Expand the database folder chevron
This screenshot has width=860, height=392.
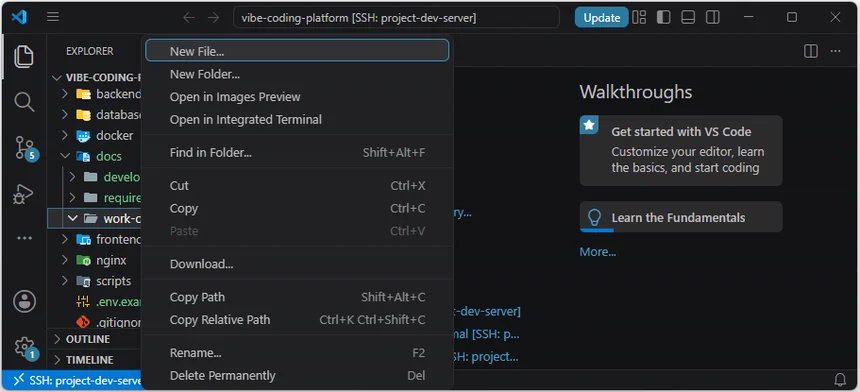(65, 115)
